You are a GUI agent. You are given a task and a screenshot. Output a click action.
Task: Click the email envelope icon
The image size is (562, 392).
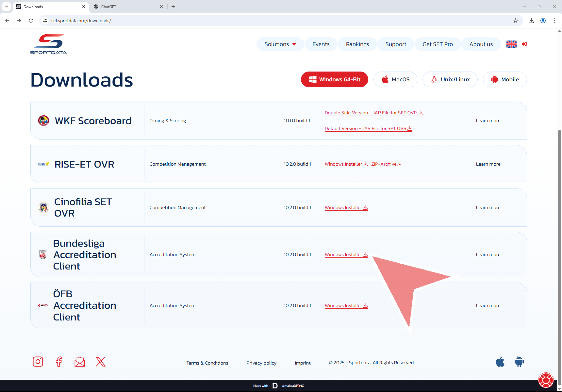tap(80, 362)
